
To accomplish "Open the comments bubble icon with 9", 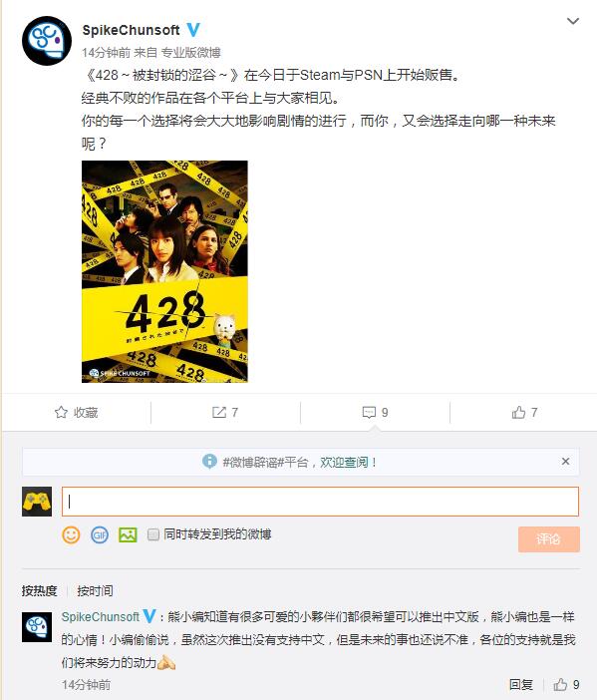I will [369, 412].
